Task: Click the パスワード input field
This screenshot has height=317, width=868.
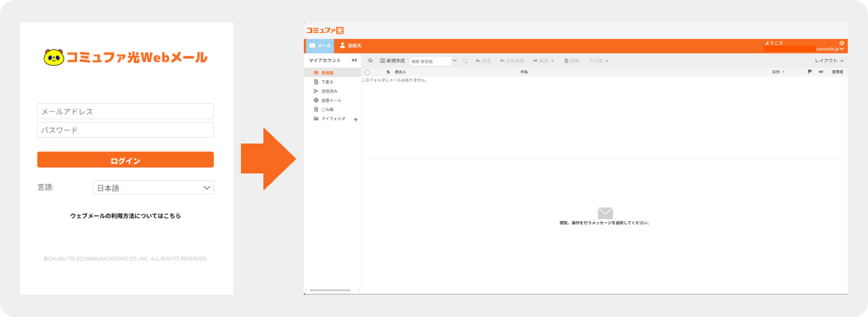Action: point(125,130)
